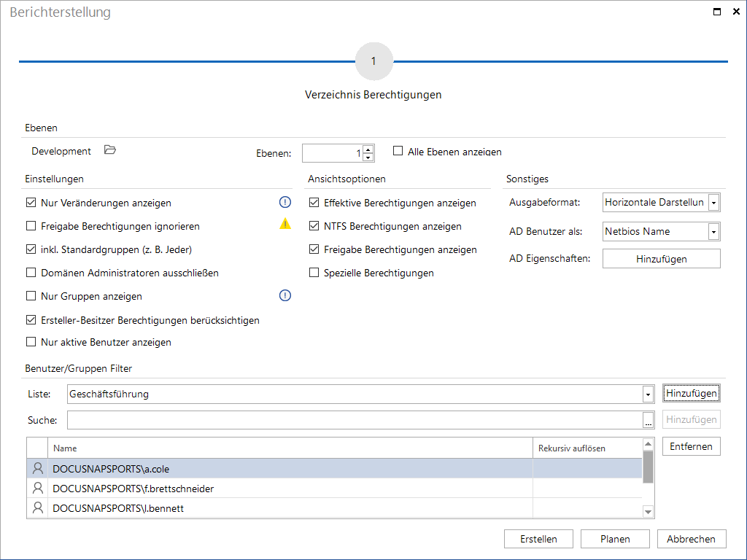Image resolution: width=747 pixels, height=560 pixels.
Task: Click Hinzufügen next to AD Eigenschaften
Action: pos(661,259)
